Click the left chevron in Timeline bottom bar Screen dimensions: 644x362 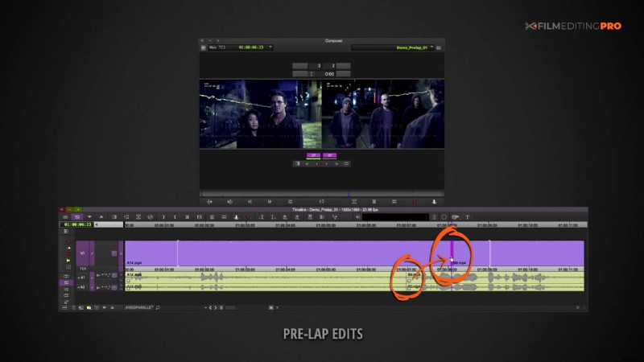click(210, 308)
